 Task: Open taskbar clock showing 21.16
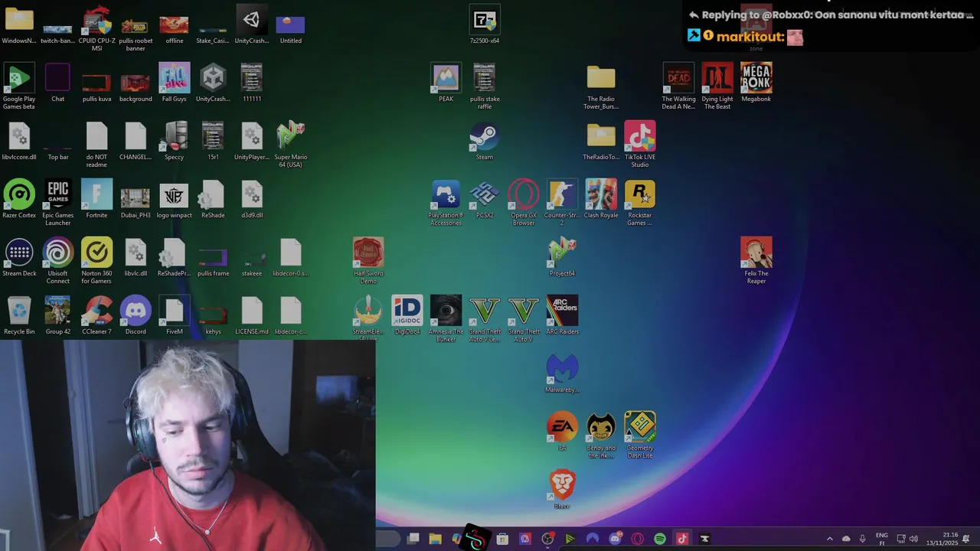[x=942, y=539]
